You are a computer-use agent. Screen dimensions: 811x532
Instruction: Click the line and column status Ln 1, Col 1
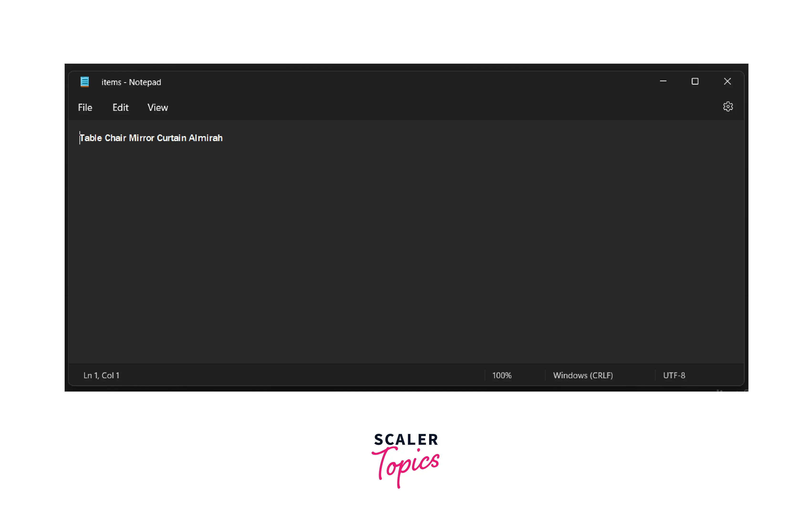click(102, 375)
